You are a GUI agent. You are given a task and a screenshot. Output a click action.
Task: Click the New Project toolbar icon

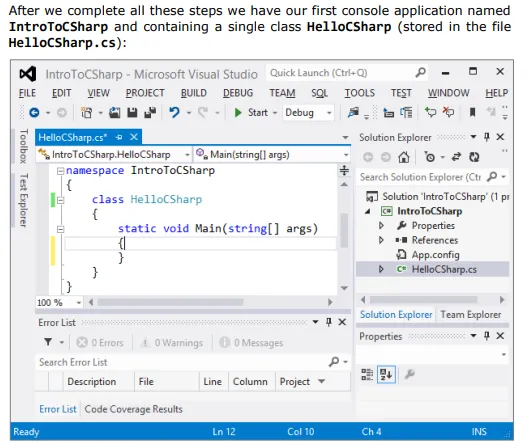click(86, 113)
